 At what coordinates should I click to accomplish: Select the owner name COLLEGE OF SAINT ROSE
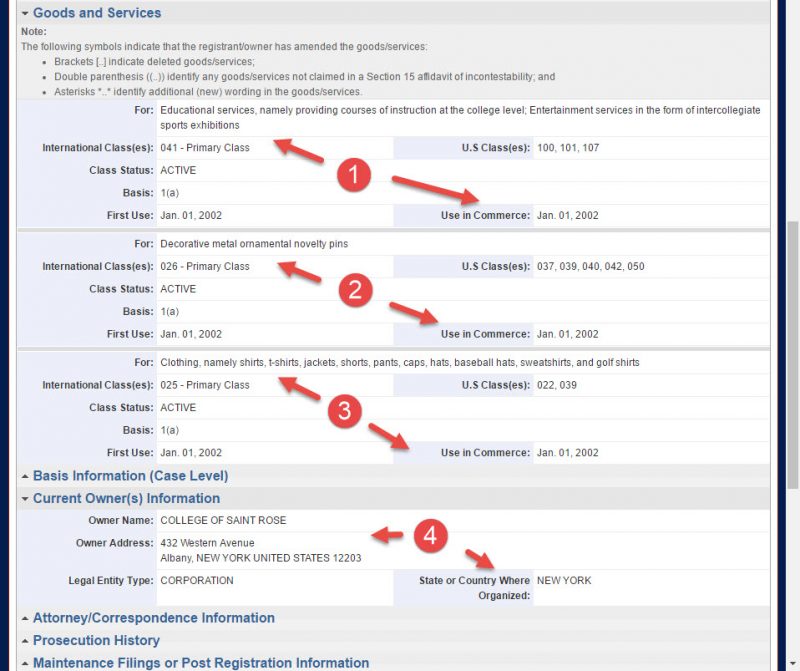(x=222, y=520)
